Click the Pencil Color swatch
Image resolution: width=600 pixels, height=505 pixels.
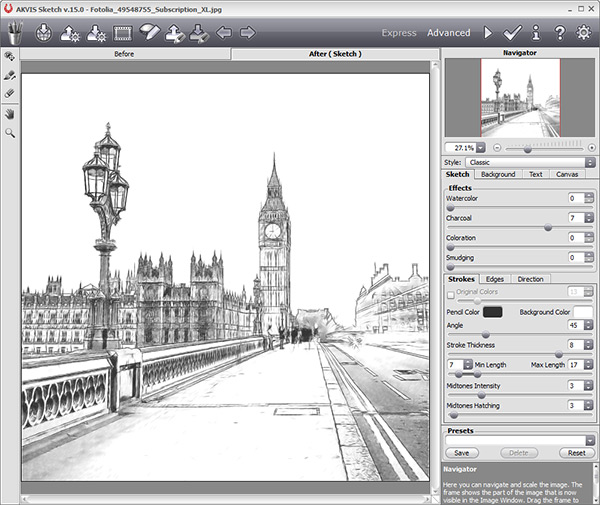coord(492,312)
